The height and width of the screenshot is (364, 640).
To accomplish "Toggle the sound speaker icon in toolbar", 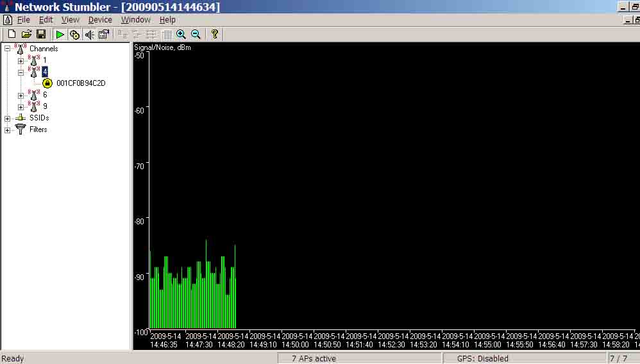I will (89, 34).
